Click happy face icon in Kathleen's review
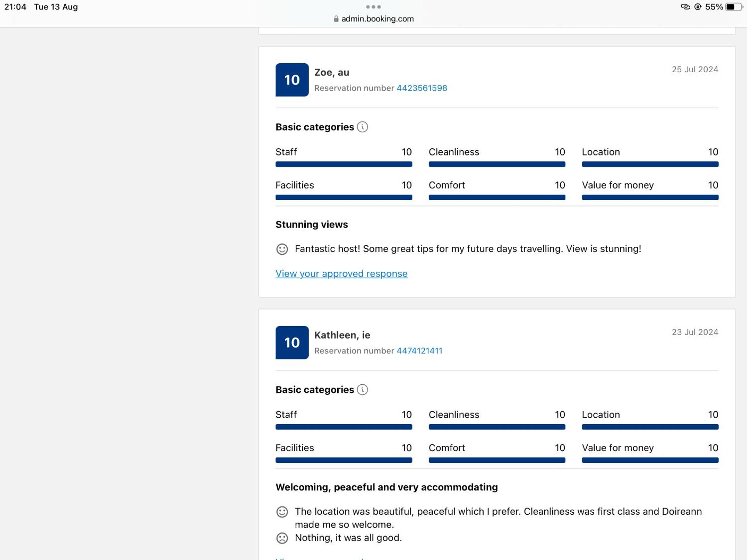 coord(282,512)
